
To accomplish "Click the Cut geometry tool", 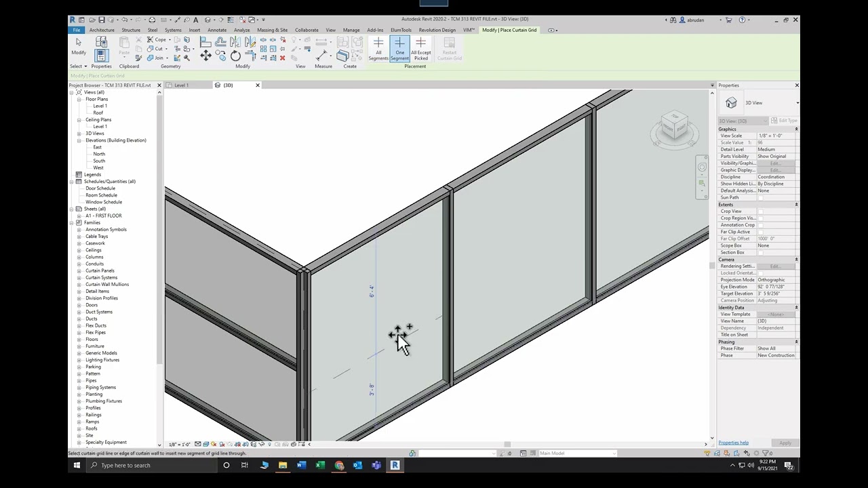I will coord(157,49).
